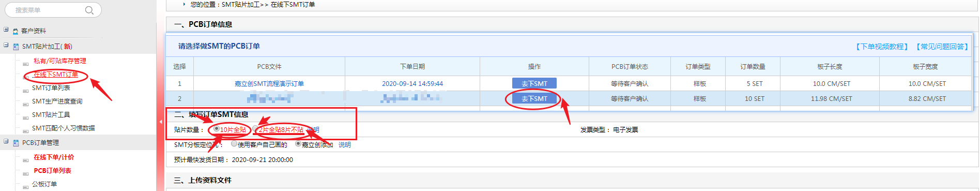Click 去下SMT button in row 1
The height and width of the screenshot is (191, 980).
click(x=534, y=83)
